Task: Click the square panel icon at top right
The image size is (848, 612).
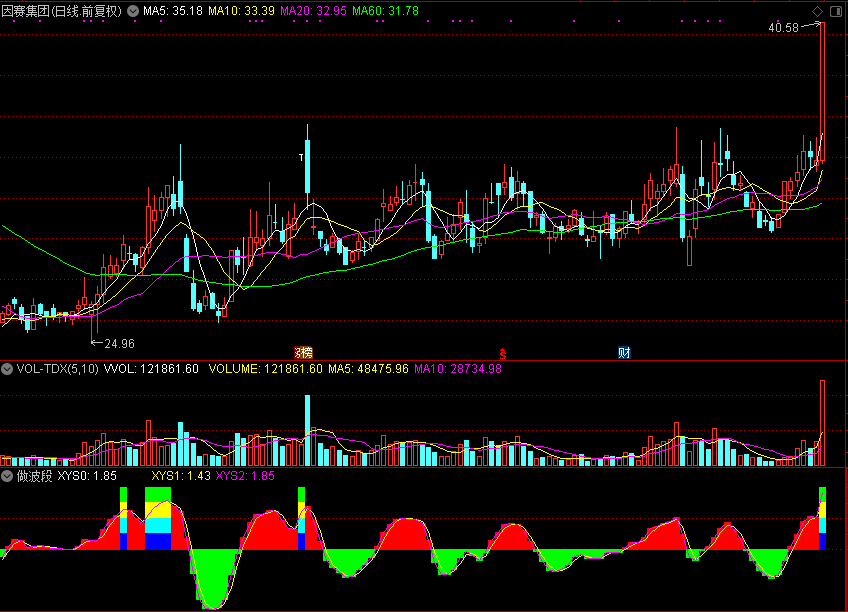Action: (x=836, y=11)
